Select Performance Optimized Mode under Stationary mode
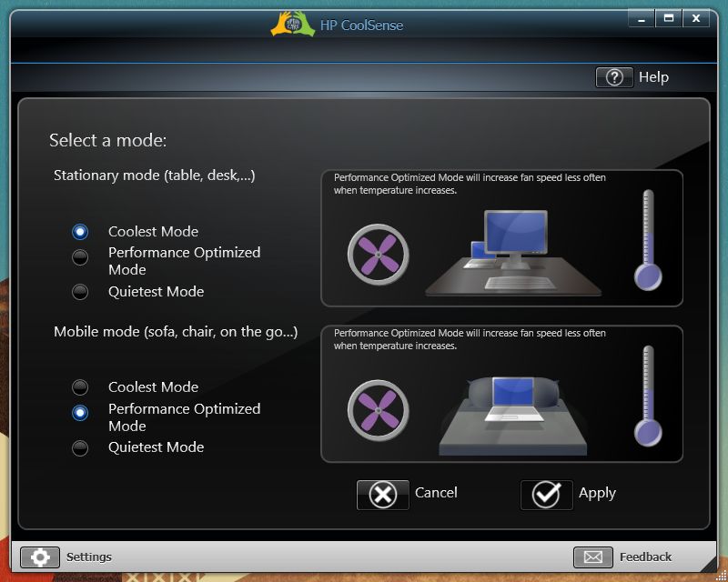 80,257
